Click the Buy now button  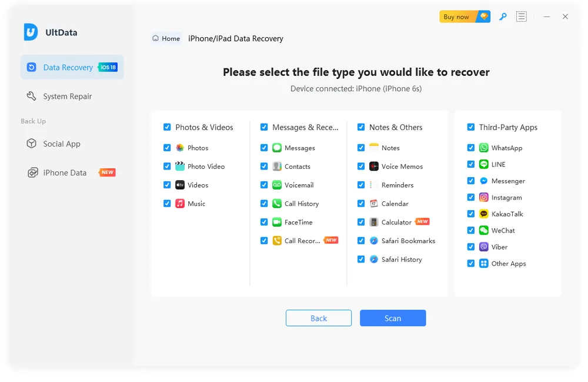(465, 16)
